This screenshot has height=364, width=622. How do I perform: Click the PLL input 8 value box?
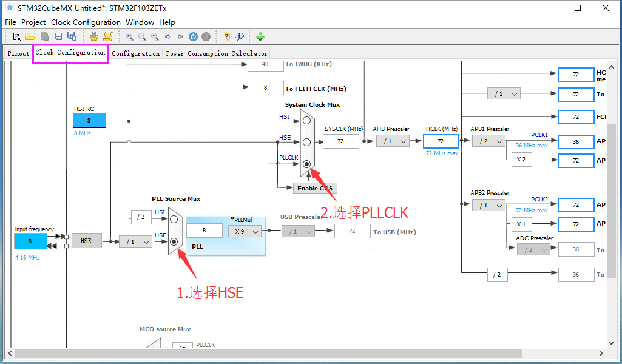pos(204,231)
